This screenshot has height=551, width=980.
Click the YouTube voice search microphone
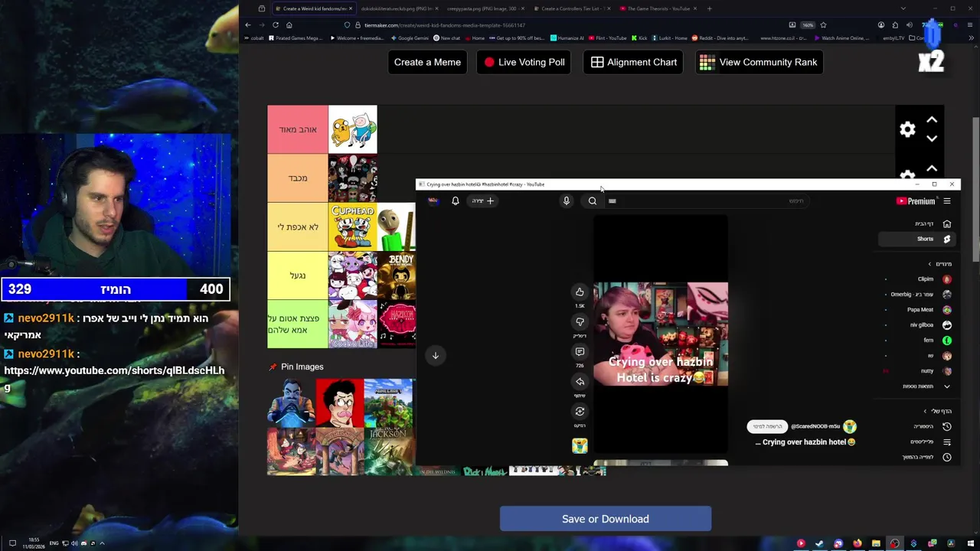coord(567,201)
